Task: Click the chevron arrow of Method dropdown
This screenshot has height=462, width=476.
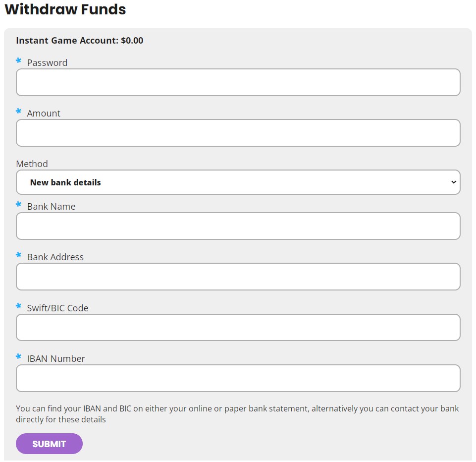Action: tap(453, 182)
